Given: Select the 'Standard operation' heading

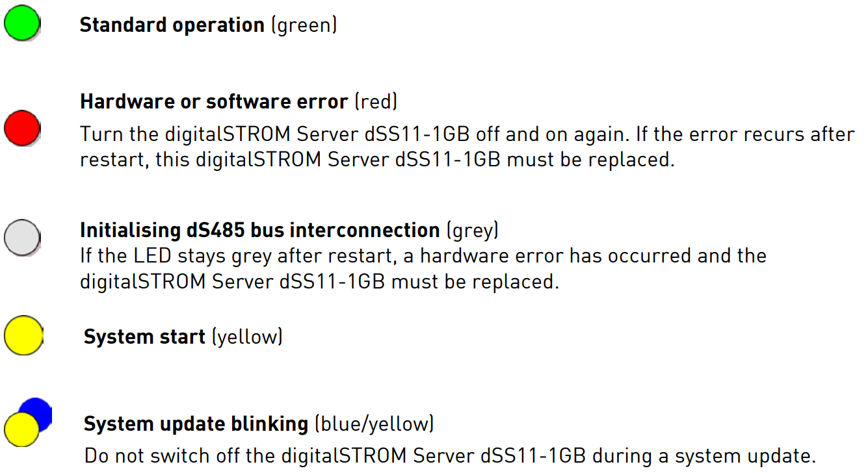Looking at the screenshot, I should click(x=172, y=25).
